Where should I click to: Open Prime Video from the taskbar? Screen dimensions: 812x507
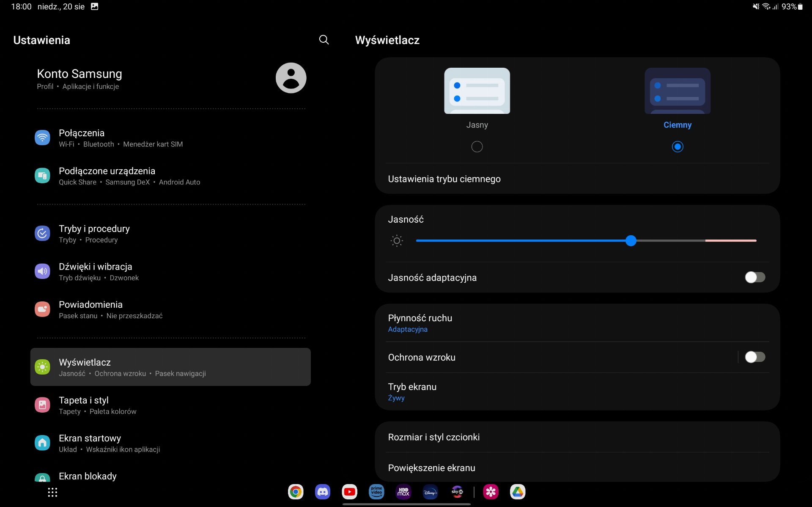tap(376, 492)
